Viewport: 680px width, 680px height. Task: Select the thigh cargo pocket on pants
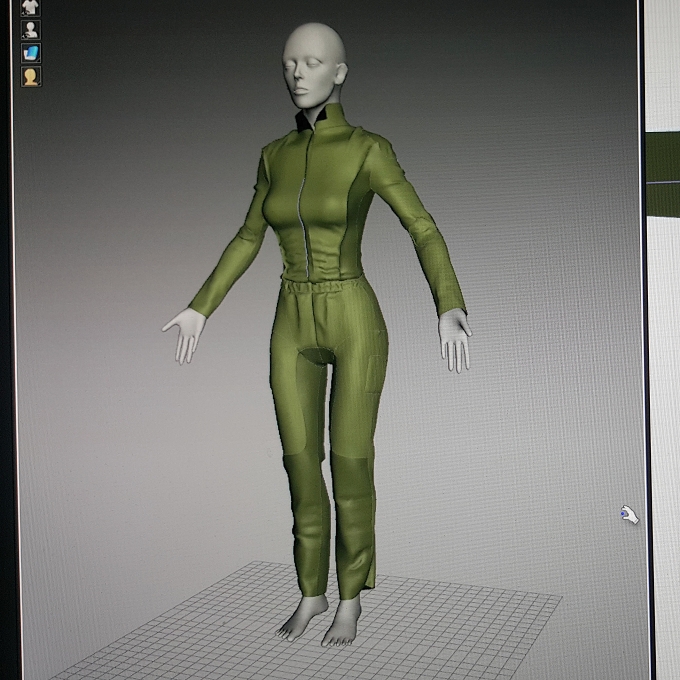(x=376, y=373)
